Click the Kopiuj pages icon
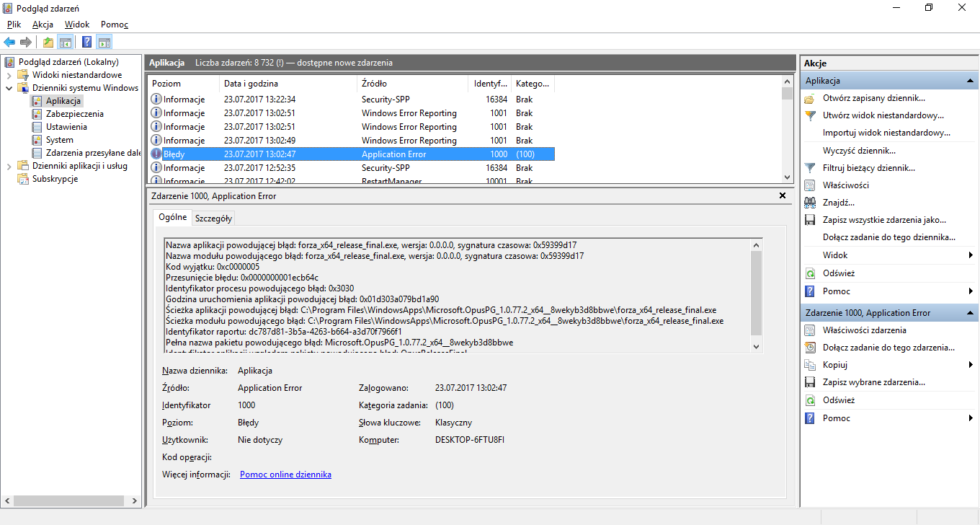The height and width of the screenshot is (525, 980). pyautogui.click(x=810, y=365)
